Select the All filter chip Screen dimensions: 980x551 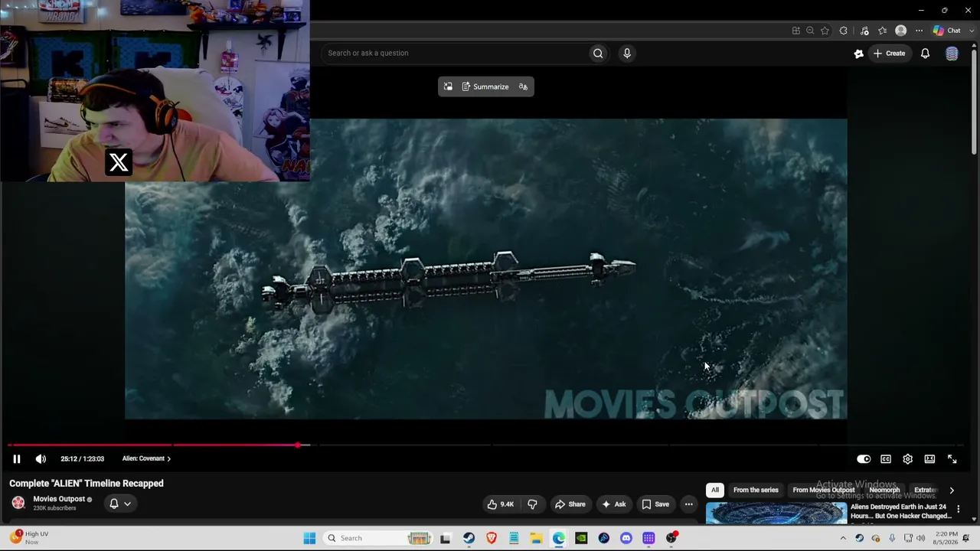point(714,490)
